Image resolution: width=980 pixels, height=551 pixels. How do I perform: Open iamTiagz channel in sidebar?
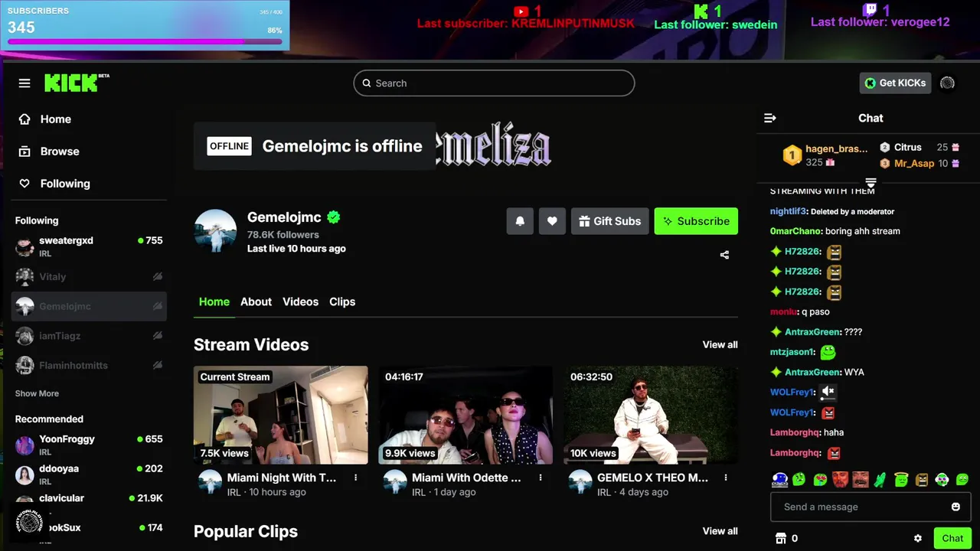(x=89, y=336)
